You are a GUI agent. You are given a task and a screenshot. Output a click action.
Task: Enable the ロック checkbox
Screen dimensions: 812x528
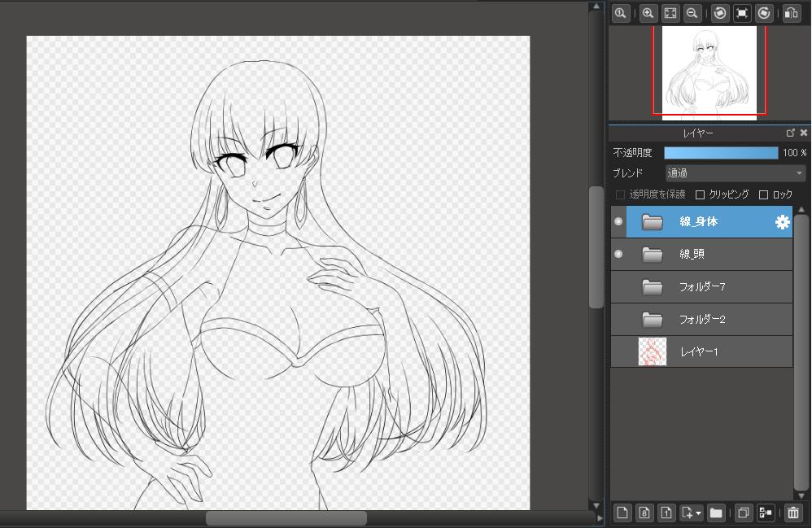click(763, 195)
